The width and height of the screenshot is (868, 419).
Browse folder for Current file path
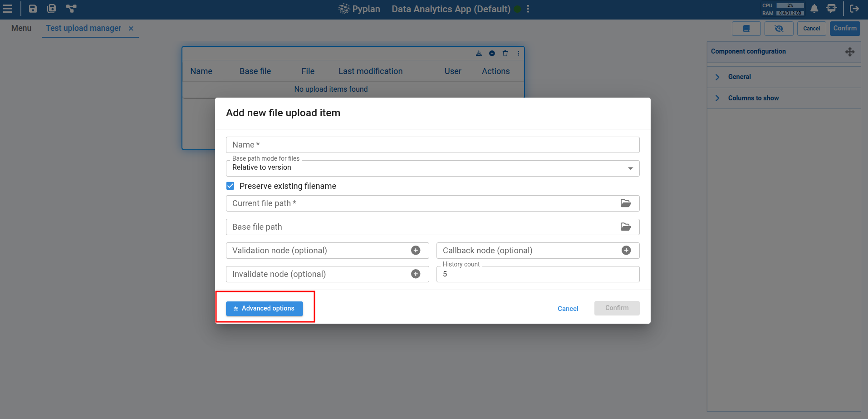click(626, 203)
